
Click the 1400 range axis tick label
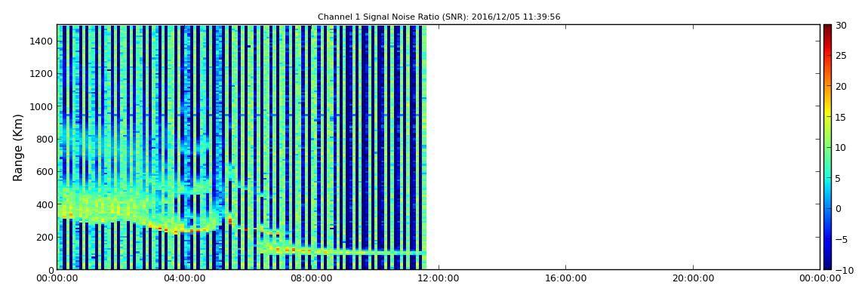click(42, 41)
